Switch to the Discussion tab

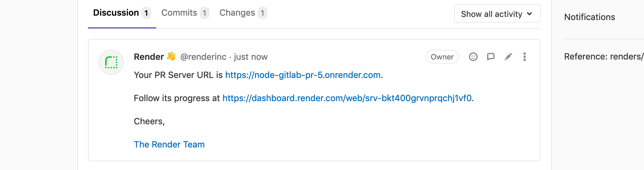[116, 13]
